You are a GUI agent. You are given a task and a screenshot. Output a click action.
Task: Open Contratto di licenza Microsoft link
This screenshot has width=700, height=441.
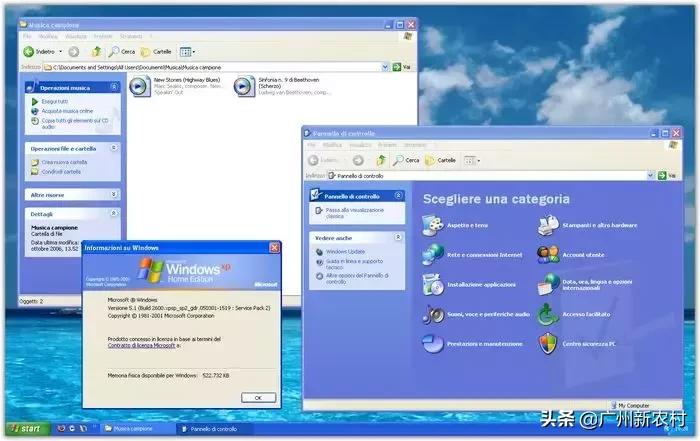coord(141,345)
